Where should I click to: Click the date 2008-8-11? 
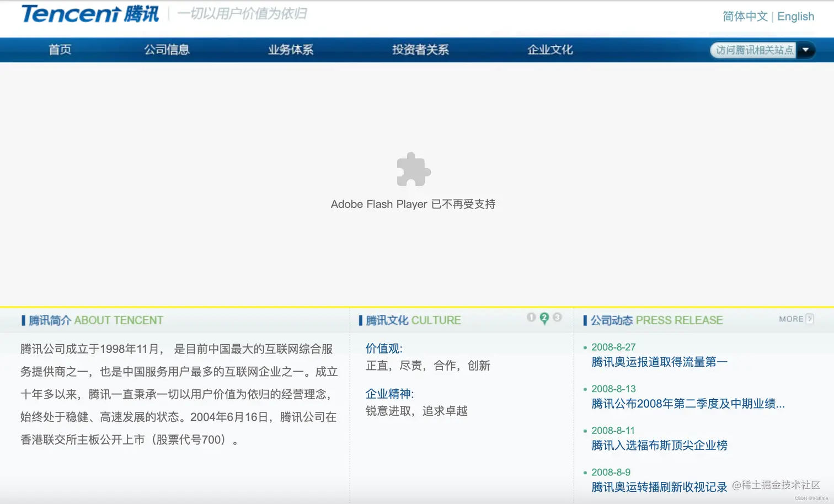tap(613, 430)
